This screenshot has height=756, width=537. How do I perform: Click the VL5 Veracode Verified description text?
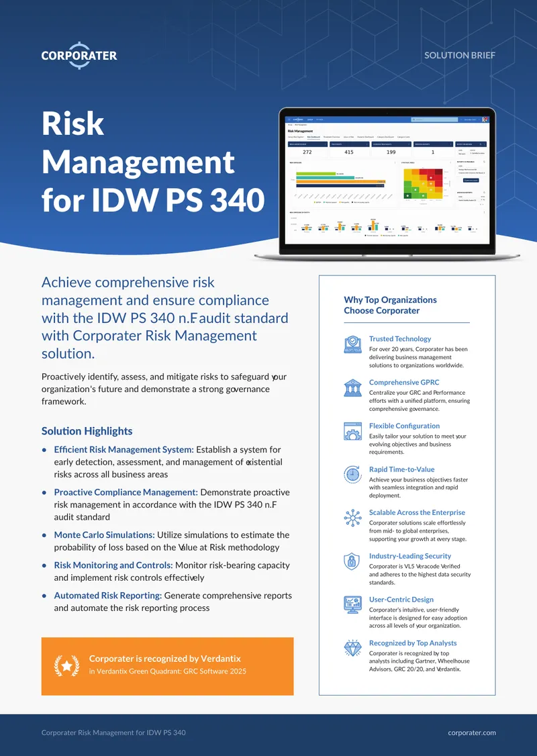click(420, 574)
